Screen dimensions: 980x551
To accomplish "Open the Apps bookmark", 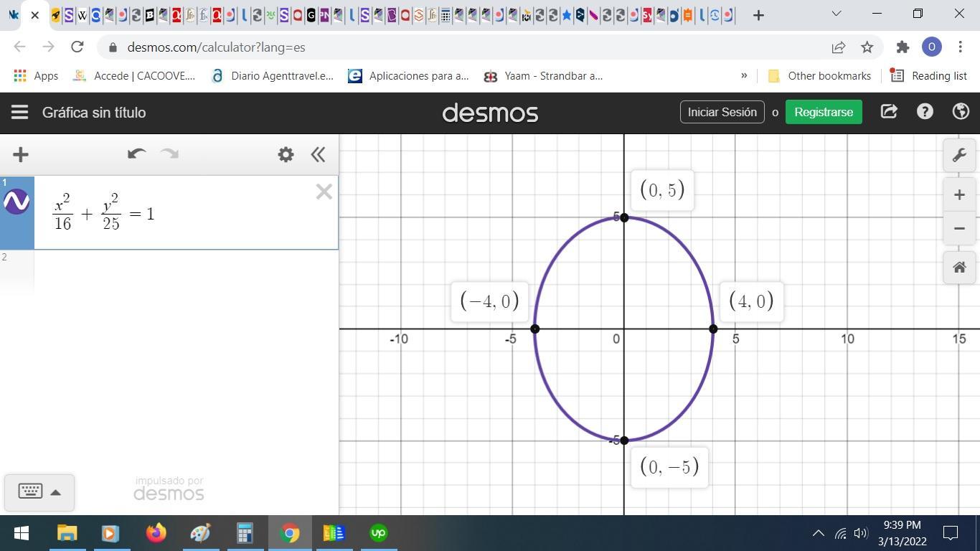I will pos(36,75).
